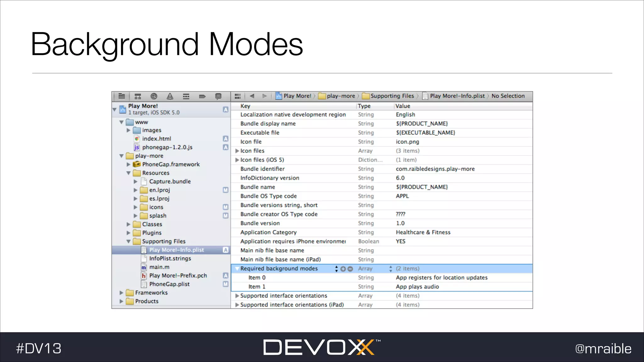The width and height of the screenshot is (644, 362).
Task: Click the add plus button on Required background modes
Action: [343, 269]
